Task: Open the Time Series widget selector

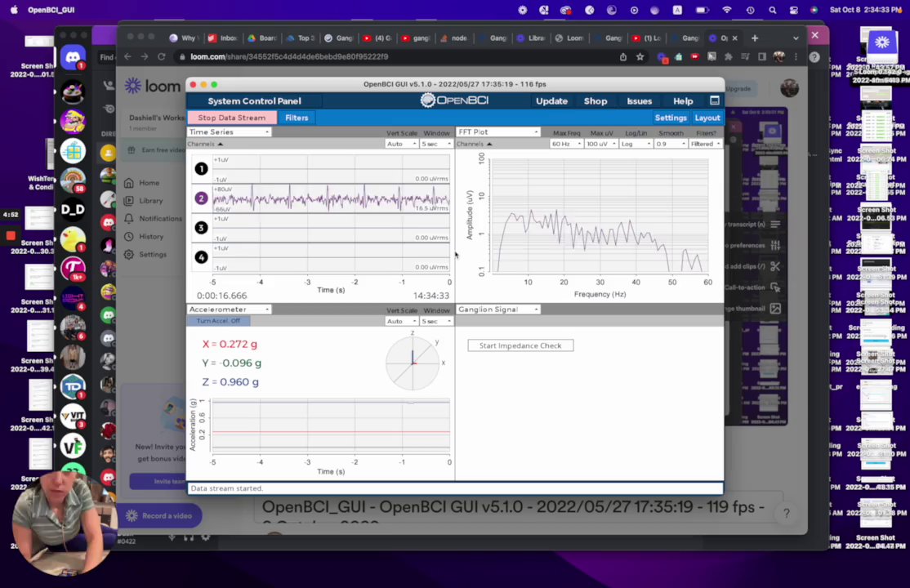Action: click(229, 132)
